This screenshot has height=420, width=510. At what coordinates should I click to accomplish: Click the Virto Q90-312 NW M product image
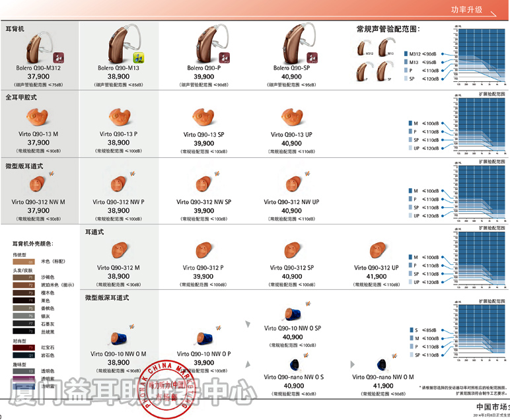38,184
